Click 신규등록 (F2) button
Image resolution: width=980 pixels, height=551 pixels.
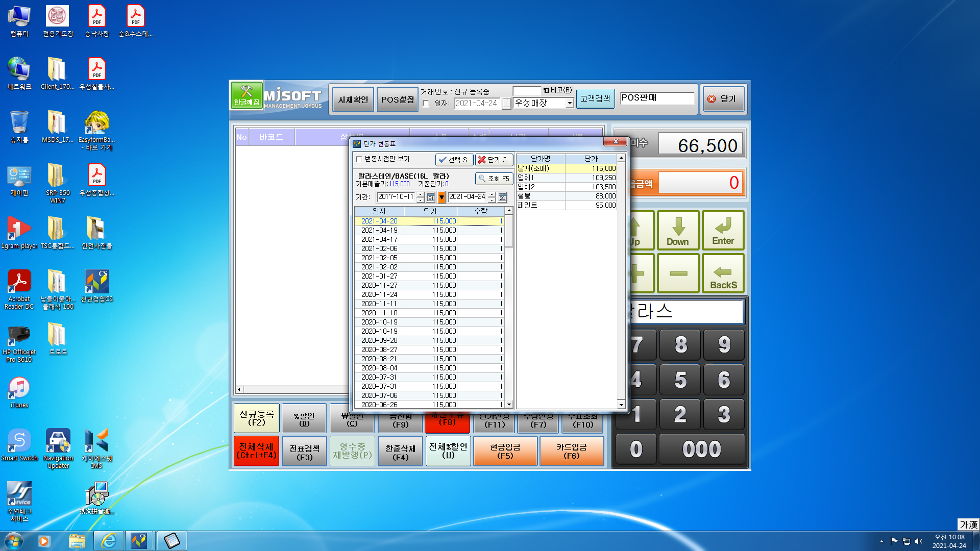[x=257, y=418]
